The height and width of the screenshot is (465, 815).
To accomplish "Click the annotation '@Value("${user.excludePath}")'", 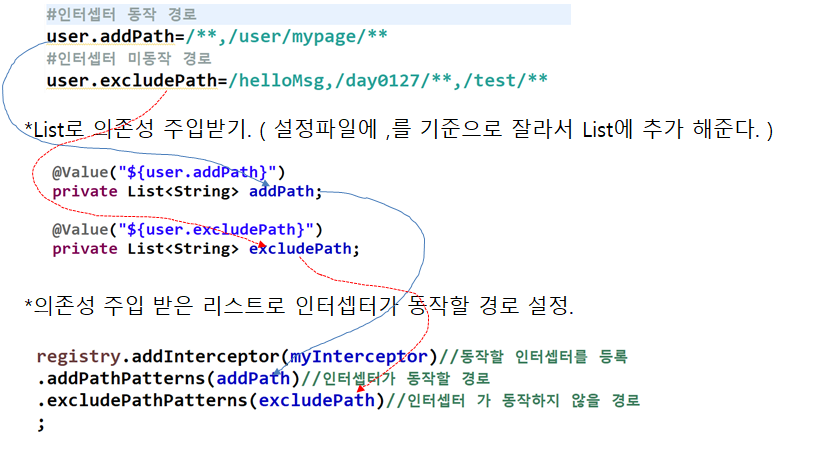I will click(x=187, y=229).
